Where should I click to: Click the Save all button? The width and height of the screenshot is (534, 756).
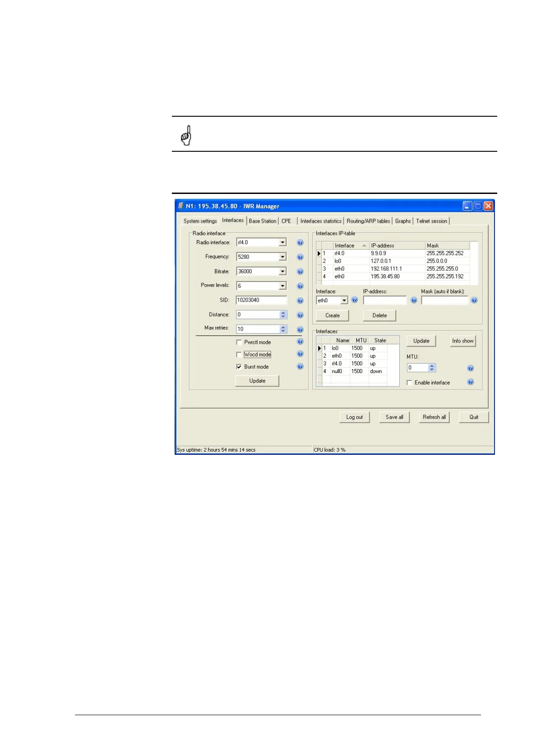click(394, 417)
